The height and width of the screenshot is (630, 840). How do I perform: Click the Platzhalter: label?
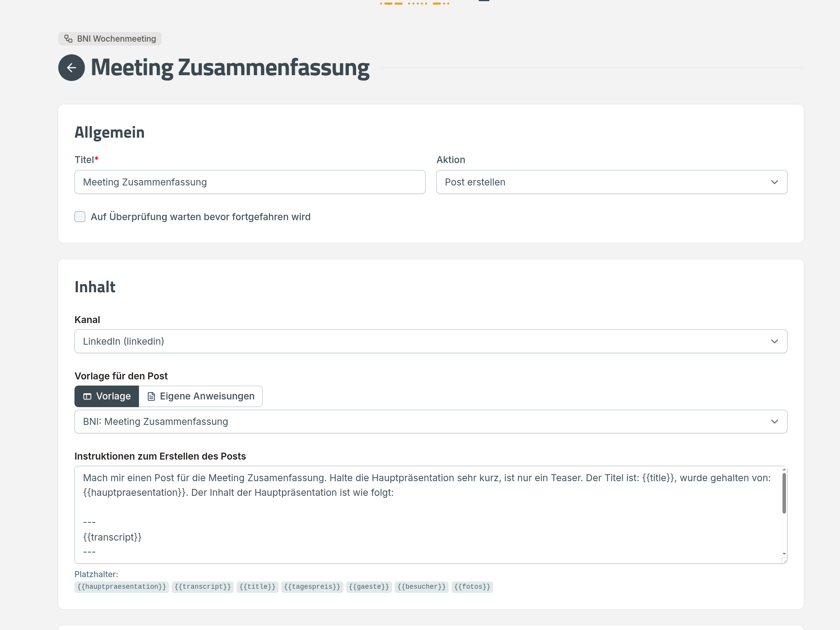(96, 574)
